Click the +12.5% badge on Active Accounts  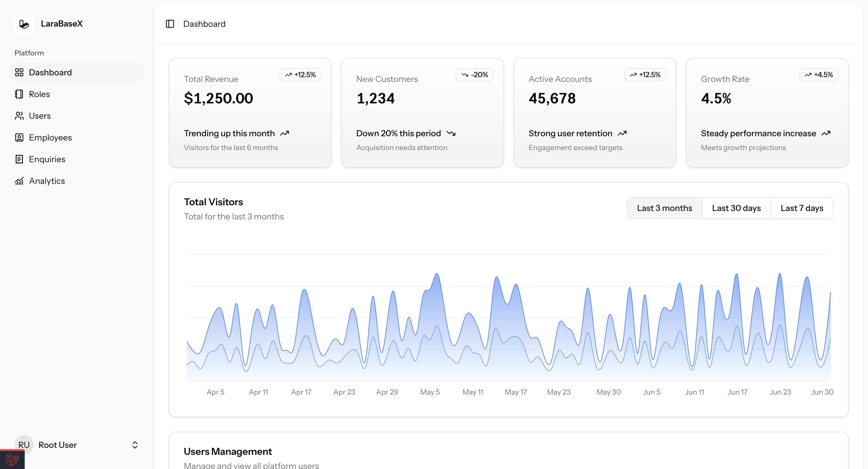pyautogui.click(x=645, y=75)
